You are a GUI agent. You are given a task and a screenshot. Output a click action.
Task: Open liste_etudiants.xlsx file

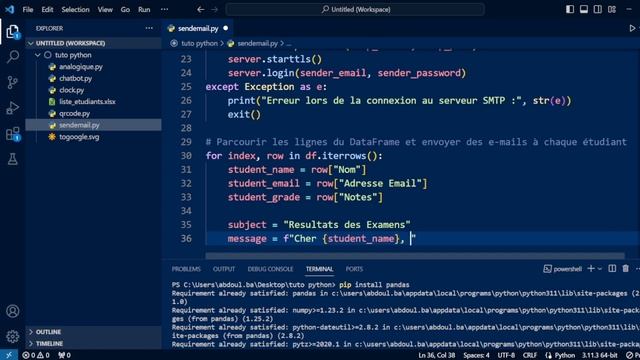[x=93, y=102]
